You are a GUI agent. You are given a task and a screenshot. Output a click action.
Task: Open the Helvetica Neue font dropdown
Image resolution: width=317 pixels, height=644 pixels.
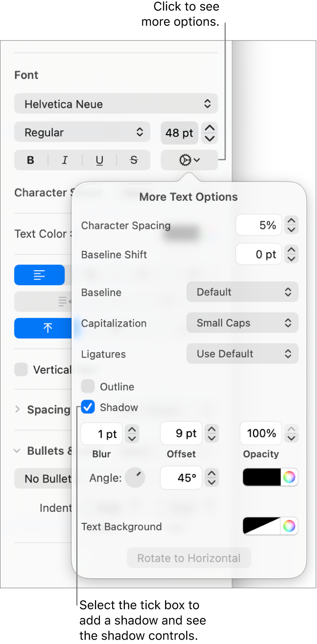pos(116,104)
